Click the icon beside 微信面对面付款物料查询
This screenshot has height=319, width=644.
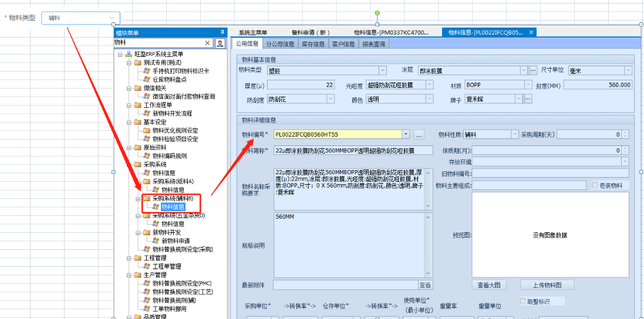147,96
